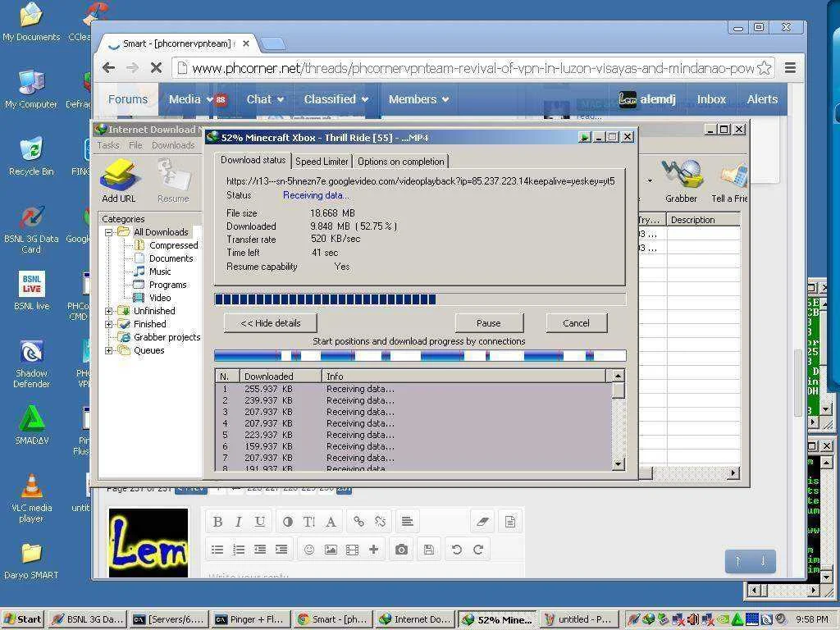840x630 pixels.
Task: Insert an image via picture icon
Action: [x=331, y=549]
